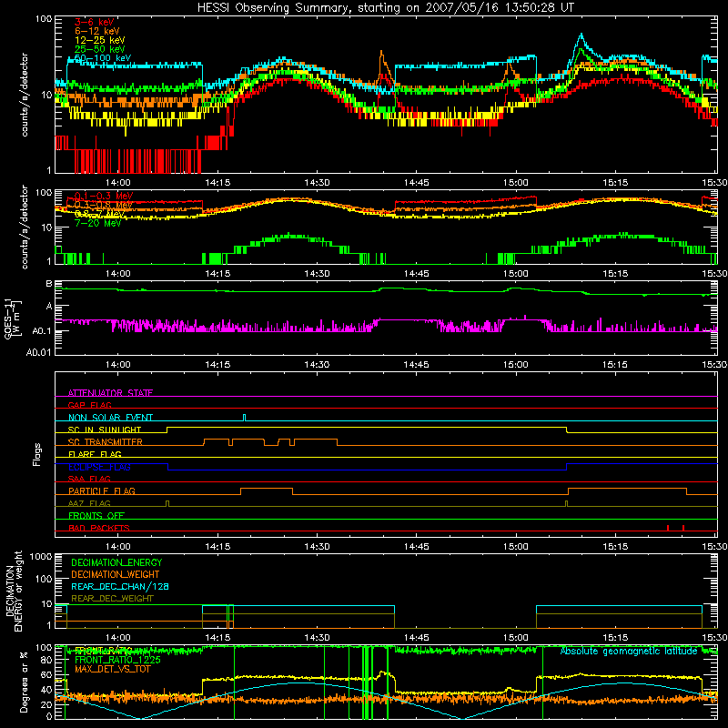Select the cyan 50-100 keV legend label
Viewport: 728px width, 728px height.
[103, 58]
